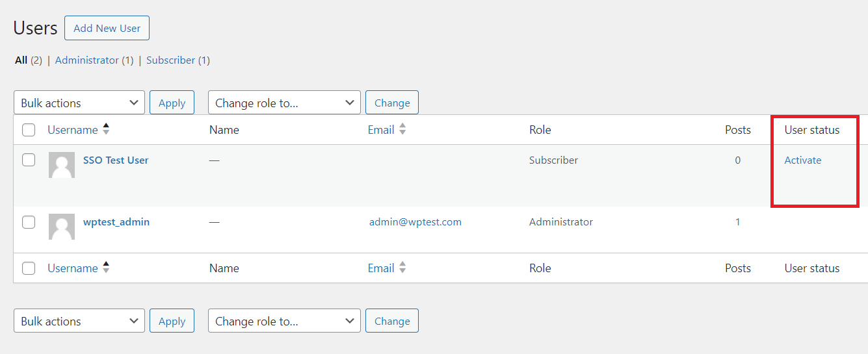Click the Posts column header

[x=738, y=130]
